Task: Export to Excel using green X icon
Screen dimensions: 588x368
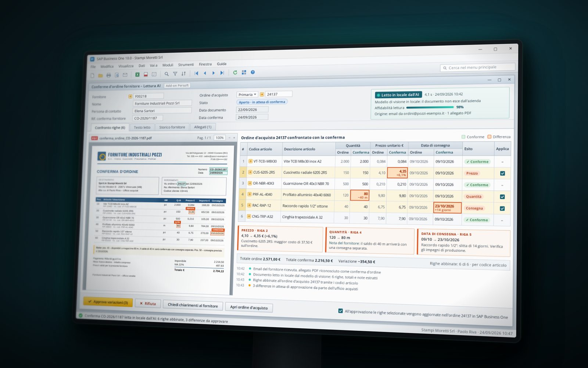Action: coord(137,74)
